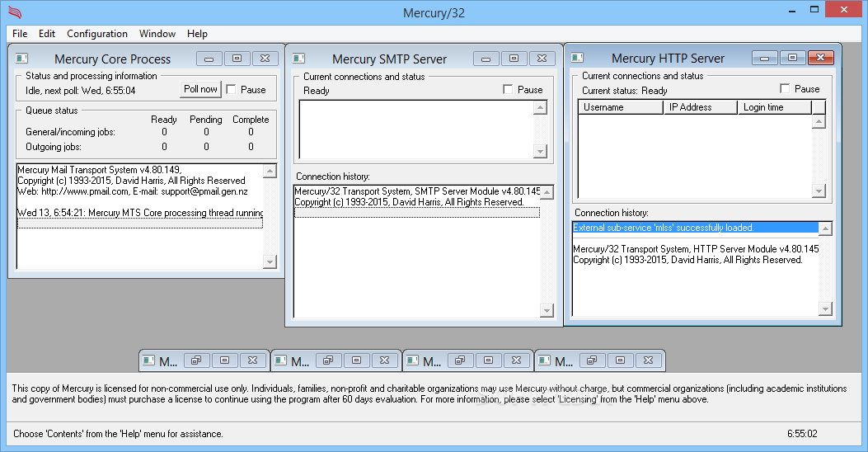
Task: Minimize the main Mercury/32 window
Action: 793,9
